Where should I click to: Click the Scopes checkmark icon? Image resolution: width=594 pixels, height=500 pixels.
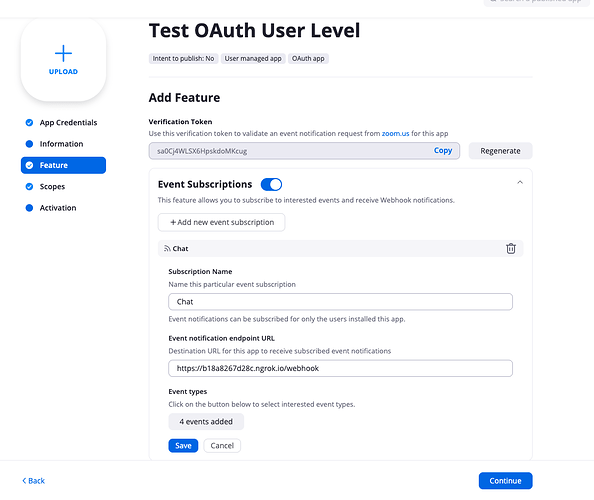(29, 186)
